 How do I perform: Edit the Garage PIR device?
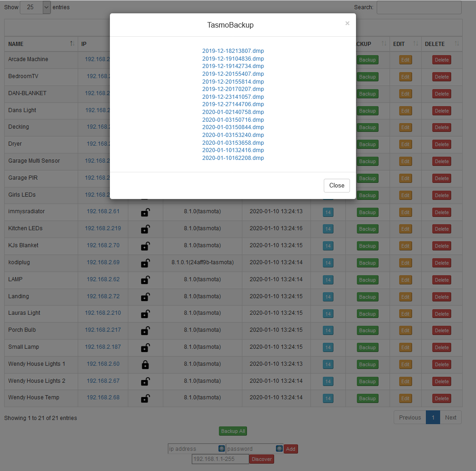(405, 178)
